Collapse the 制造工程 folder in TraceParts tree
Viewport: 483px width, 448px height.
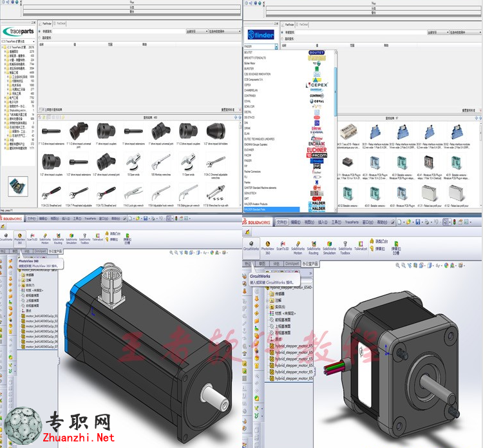point(5,72)
